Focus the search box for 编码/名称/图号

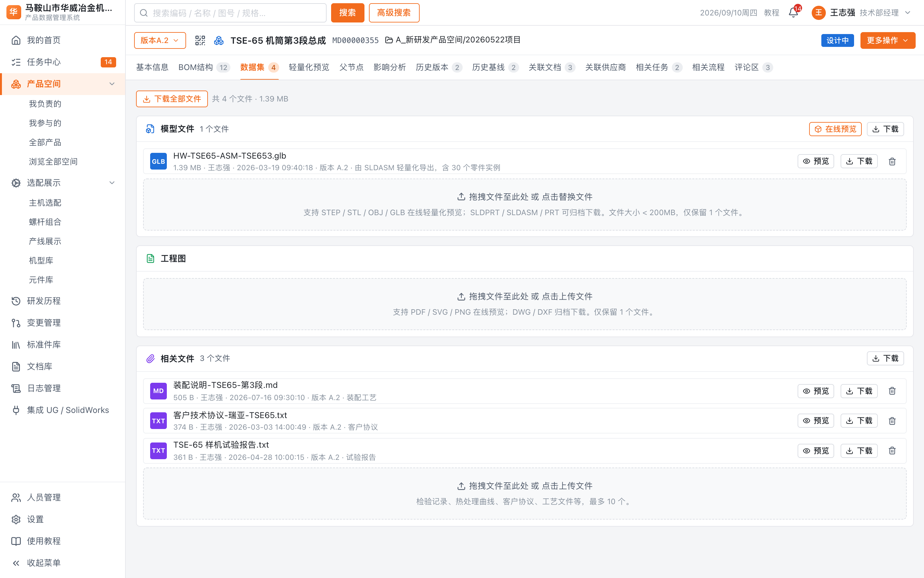(230, 13)
